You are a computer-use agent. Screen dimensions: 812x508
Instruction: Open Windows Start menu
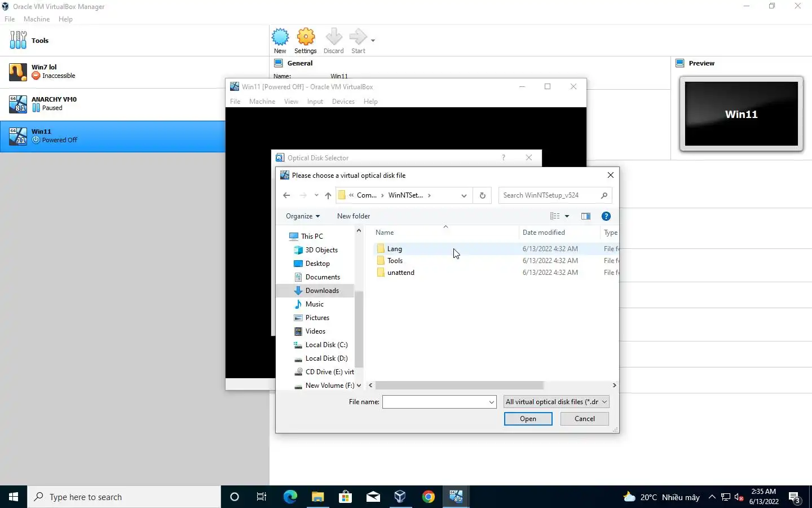[x=14, y=497]
